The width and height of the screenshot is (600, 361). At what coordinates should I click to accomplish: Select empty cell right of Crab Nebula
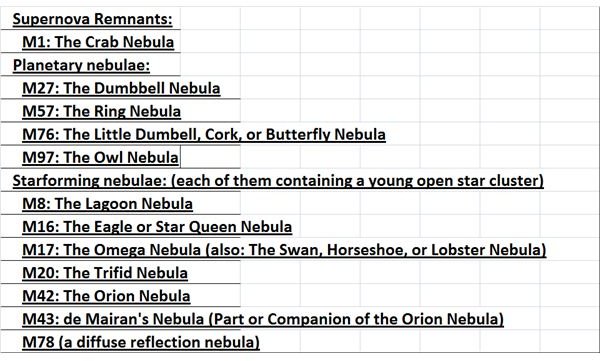210,42
